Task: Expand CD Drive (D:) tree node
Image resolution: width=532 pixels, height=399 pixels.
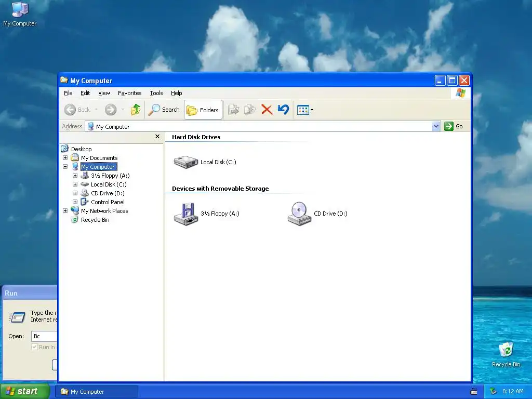Action: (x=75, y=193)
